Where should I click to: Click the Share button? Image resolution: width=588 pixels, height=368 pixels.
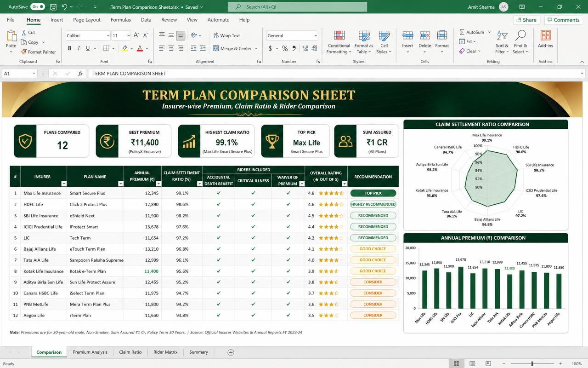pos(526,20)
